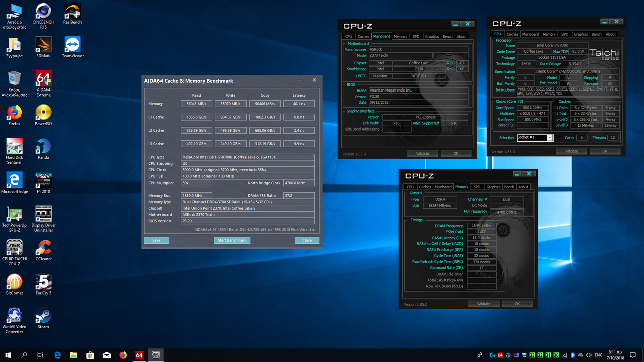The height and width of the screenshot is (362, 644).
Task: Click OK in the Memory CPU-Z window
Action: 517,304
